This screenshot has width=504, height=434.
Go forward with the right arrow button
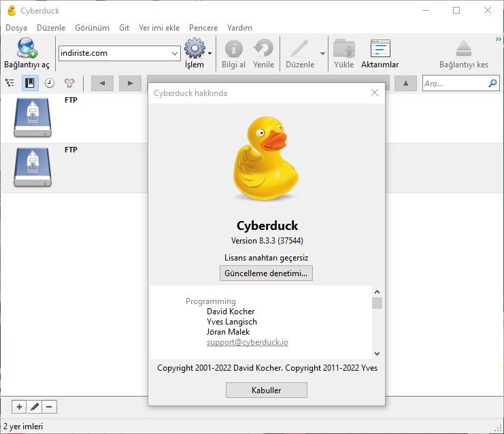click(x=130, y=83)
